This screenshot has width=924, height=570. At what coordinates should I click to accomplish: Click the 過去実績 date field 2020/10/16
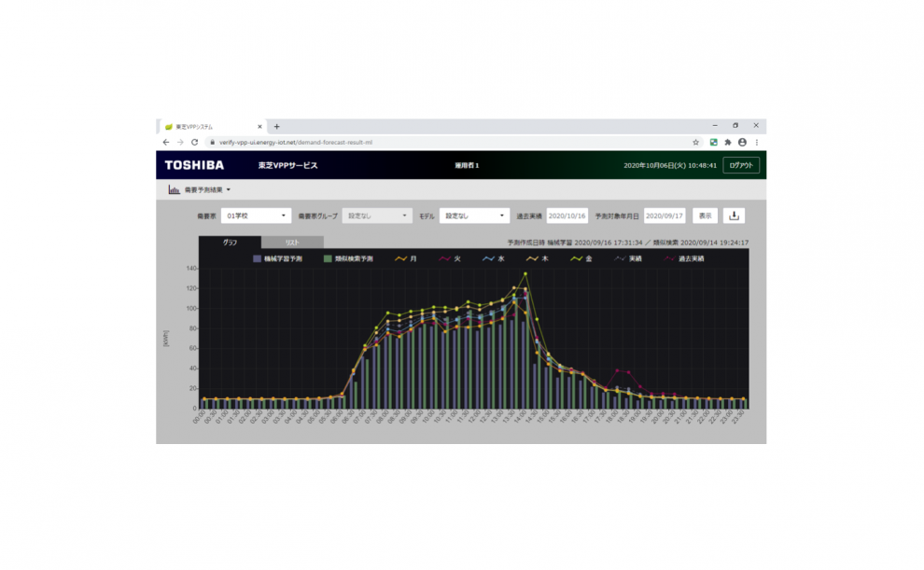point(567,215)
